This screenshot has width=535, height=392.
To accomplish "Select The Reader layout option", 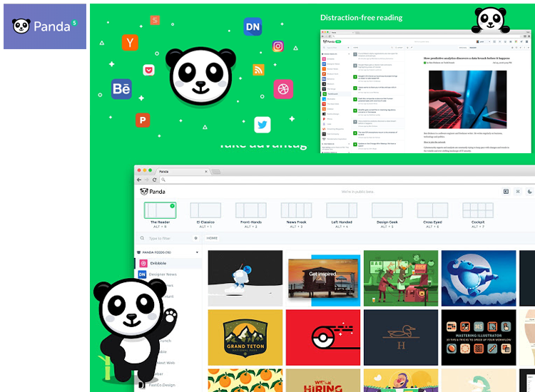I will (160, 215).
